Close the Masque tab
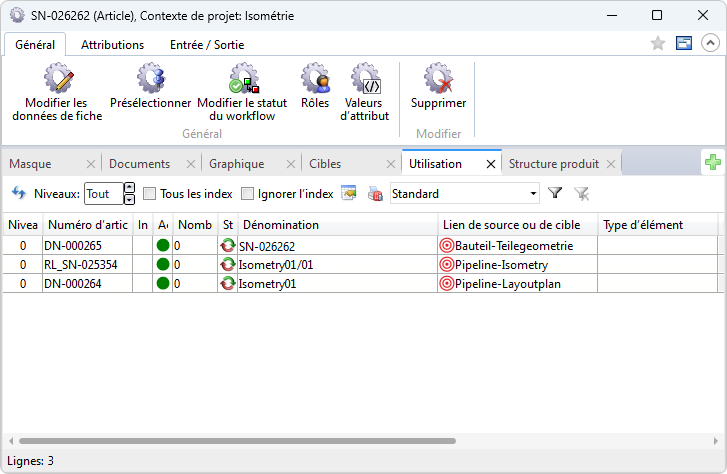Viewport: 727px width, 474px height. [91, 164]
